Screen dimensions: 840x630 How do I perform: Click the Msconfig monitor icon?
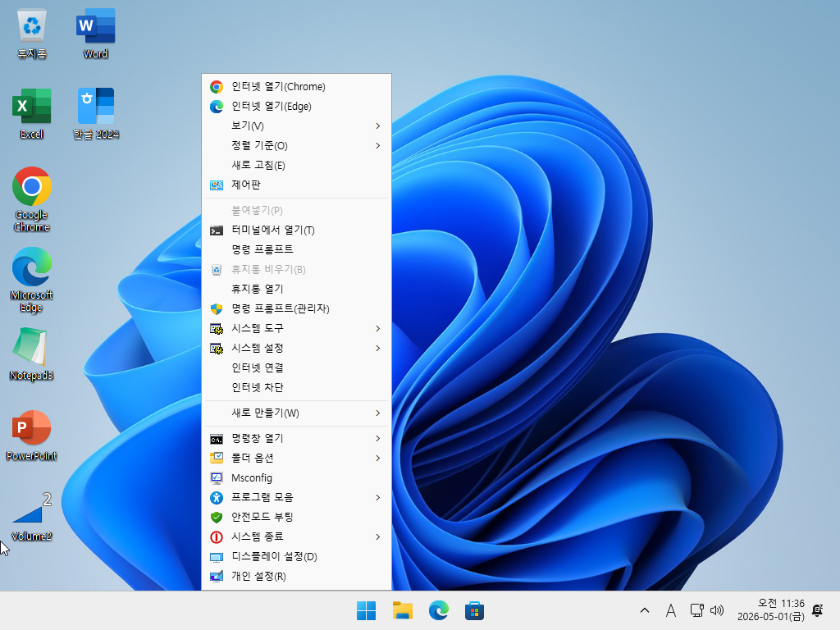[x=217, y=478]
